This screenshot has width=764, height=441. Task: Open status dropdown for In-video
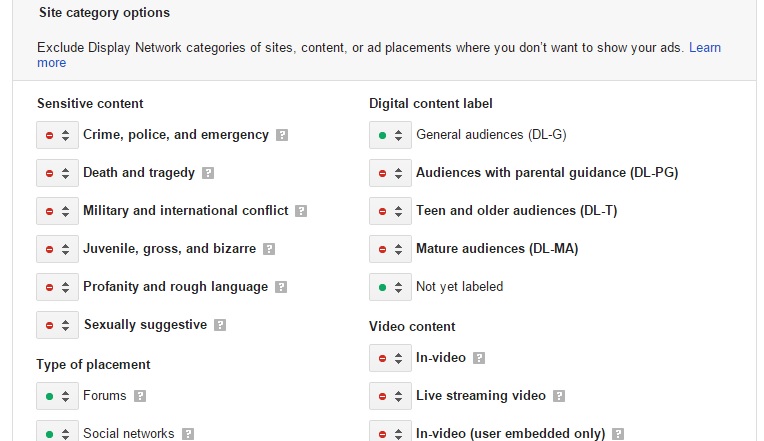tap(390, 358)
